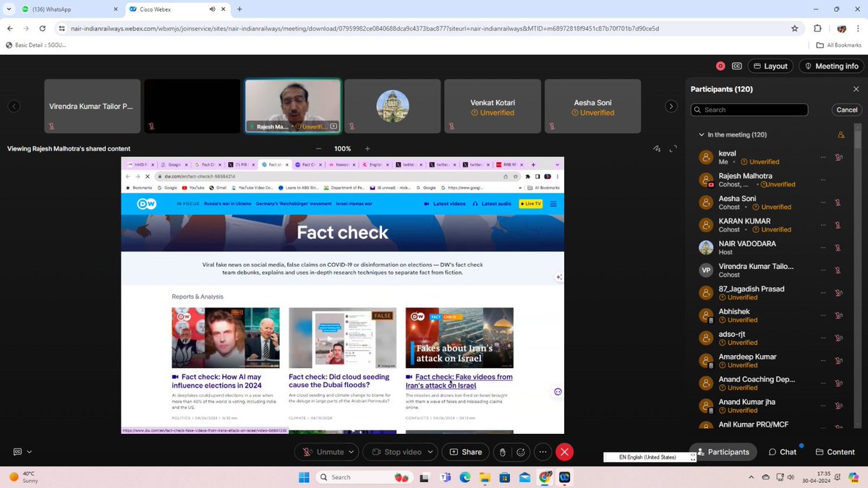The width and height of the screenshot is (868, 488).
Task: Toggle mute icon for Virendra Kumar Tailo... in list
Action: [838, 270]
